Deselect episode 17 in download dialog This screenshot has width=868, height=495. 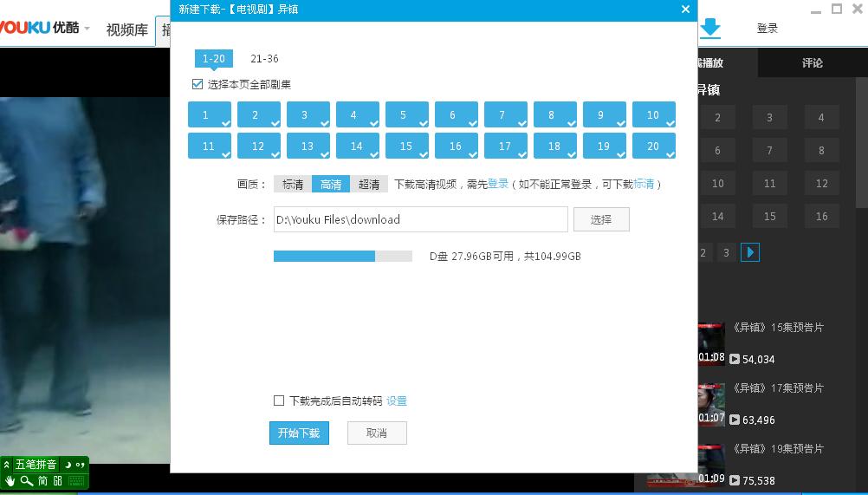505,146
